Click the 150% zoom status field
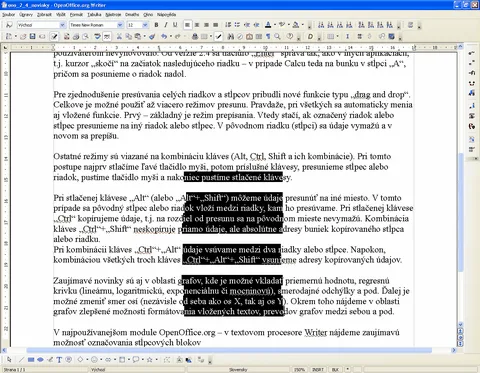This screenshot has width=480, height=373. [x=299, y=370]
